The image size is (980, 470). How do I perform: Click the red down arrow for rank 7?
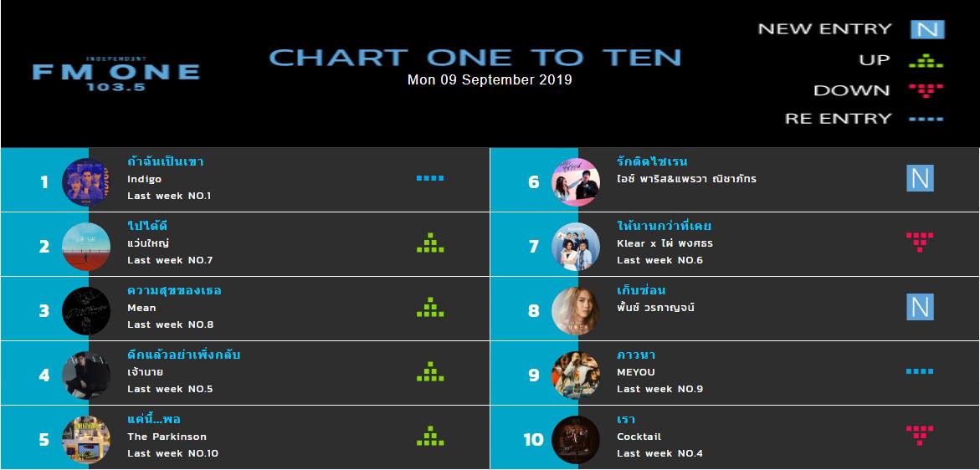coord(920,243)
